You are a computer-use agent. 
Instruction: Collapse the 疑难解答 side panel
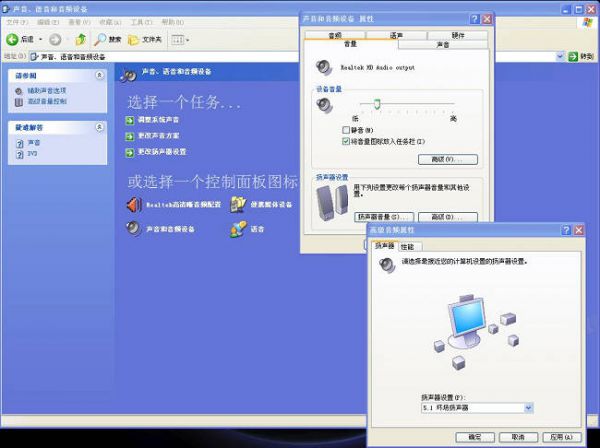click(99, 127)
